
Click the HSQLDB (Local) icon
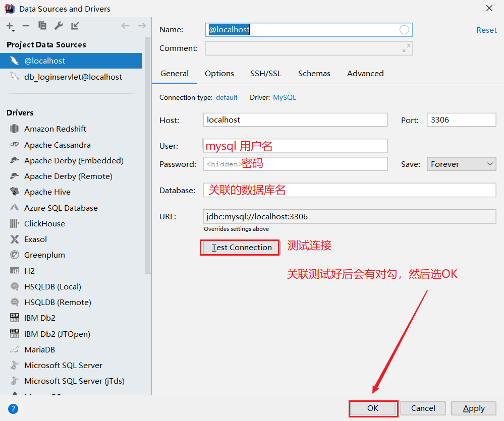point(15,286)
